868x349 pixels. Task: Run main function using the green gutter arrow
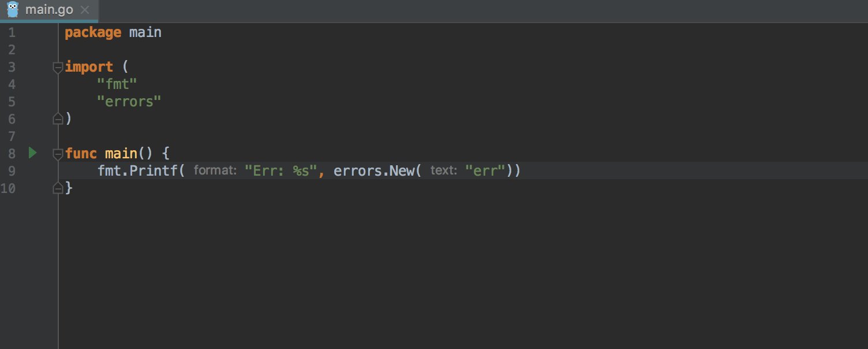click(32, 153)
